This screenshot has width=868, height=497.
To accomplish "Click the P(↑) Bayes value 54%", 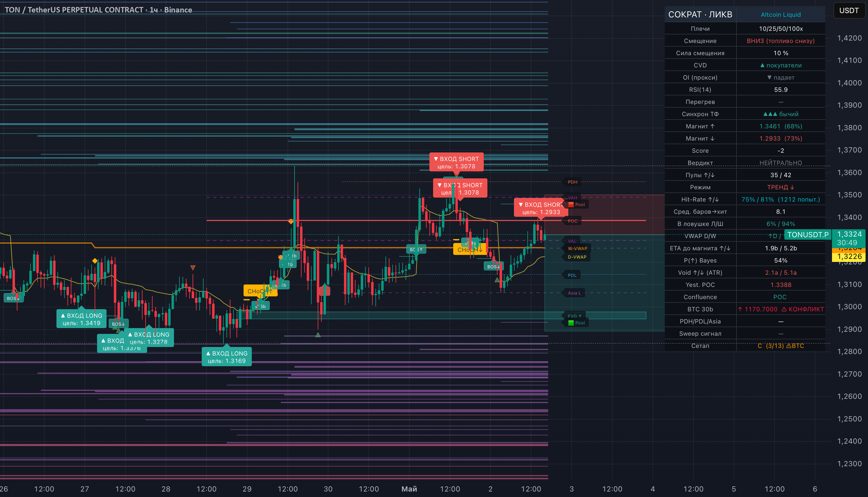I will coord(780,260).
